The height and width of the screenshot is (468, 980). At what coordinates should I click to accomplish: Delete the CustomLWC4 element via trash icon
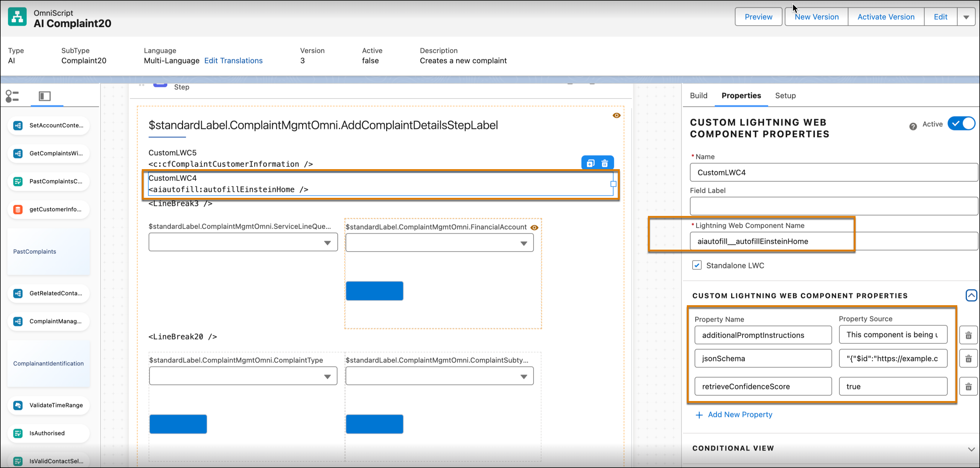click(x=605, y=163)
